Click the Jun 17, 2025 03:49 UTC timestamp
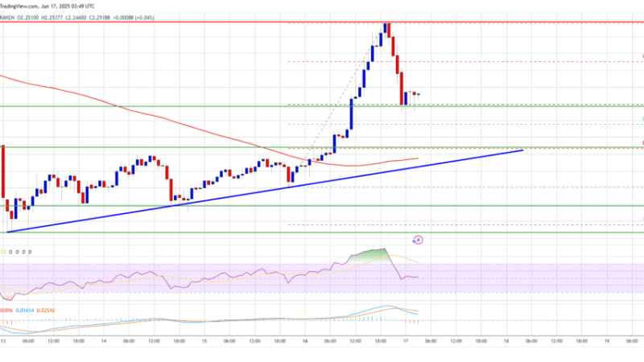644x362 pixels. click(68, 6)
